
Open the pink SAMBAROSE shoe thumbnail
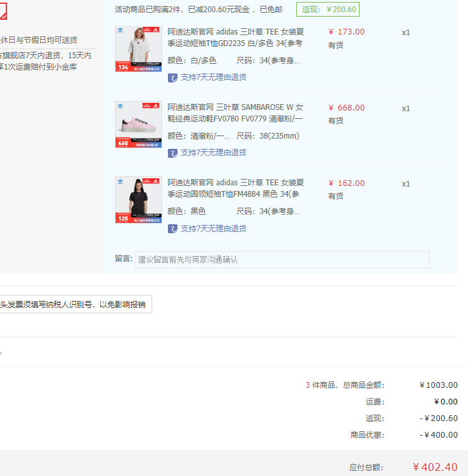point(139,125)
